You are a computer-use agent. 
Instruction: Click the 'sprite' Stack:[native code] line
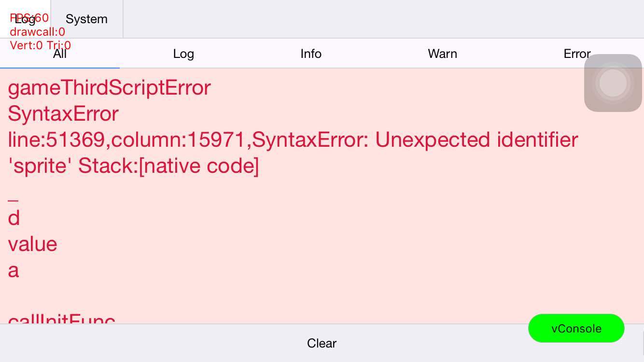point(134,166)
